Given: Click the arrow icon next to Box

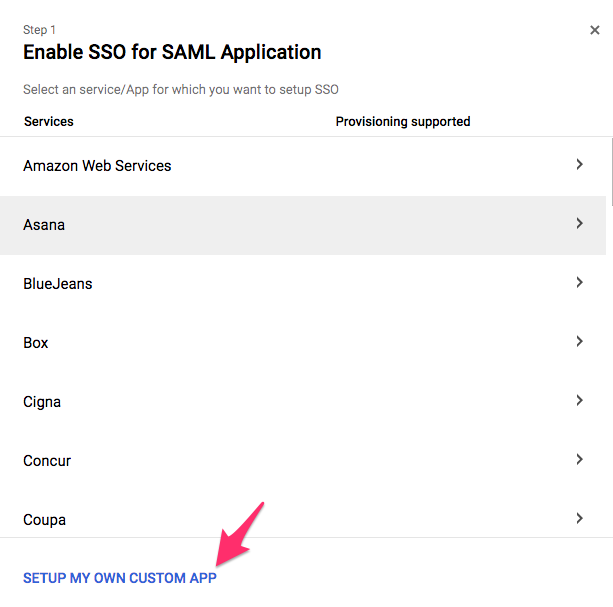Looking at the screenshot, I should tap(579, 342).
